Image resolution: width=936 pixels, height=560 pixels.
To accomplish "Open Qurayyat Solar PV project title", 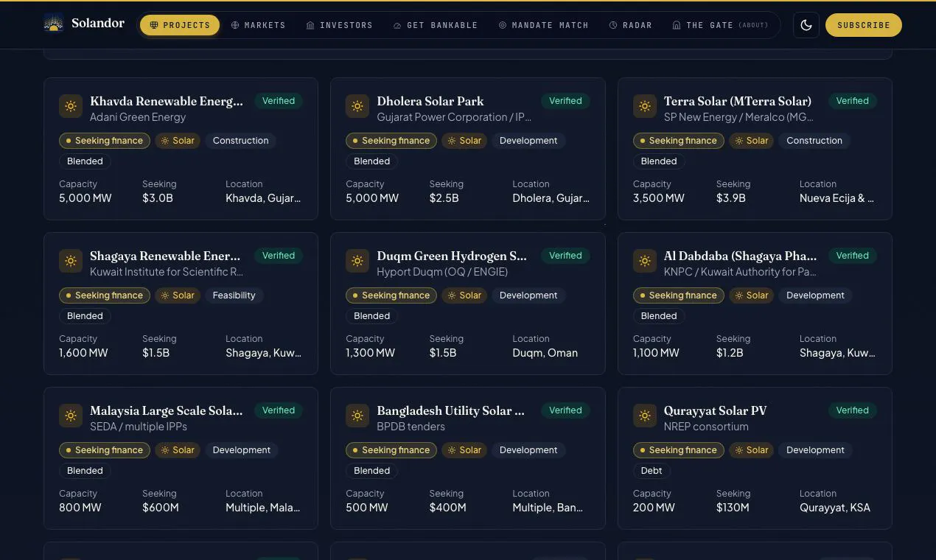I will [x=716, y=410].
